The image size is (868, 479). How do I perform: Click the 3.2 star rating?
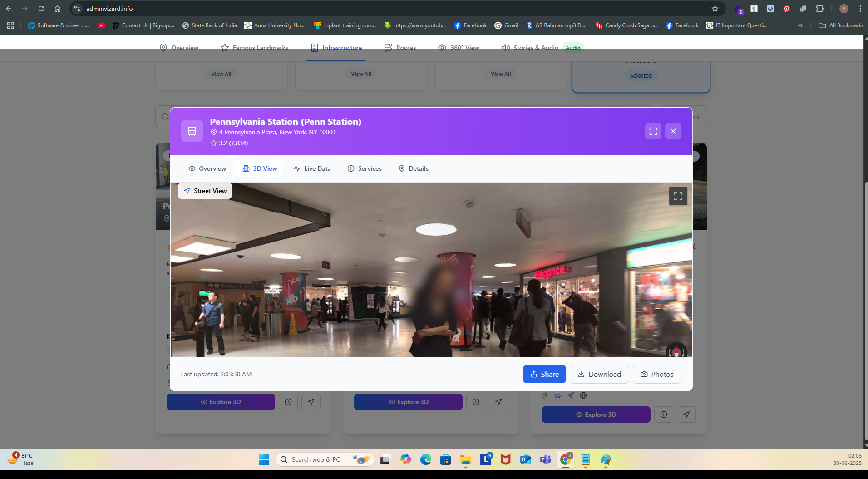[x=229, y=143]
